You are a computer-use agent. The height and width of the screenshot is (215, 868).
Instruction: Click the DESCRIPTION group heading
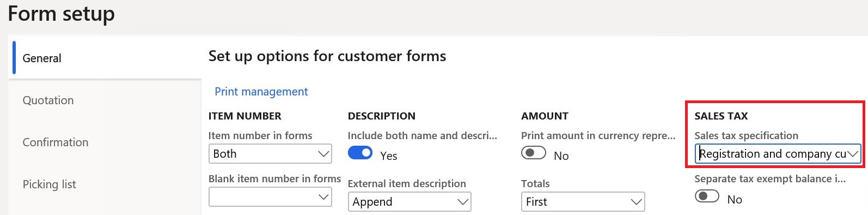382,116
